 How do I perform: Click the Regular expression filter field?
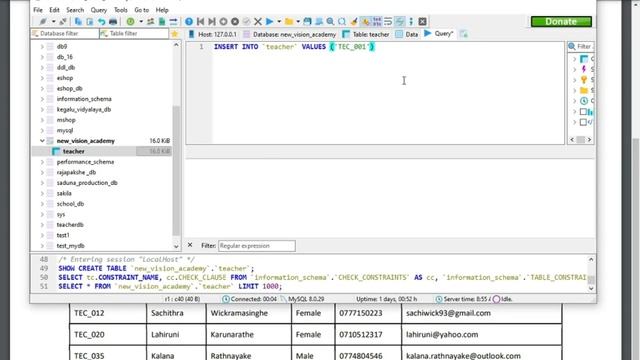(257, 246)
